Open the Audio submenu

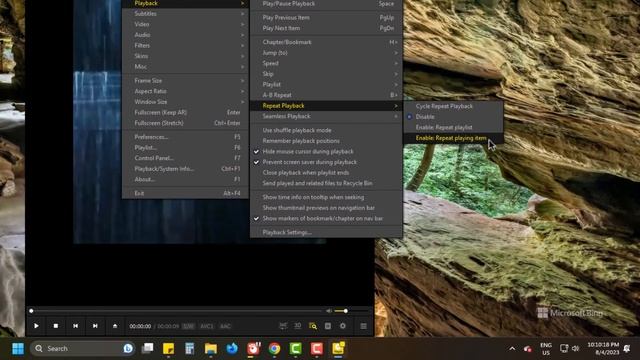tap(185, 35)
